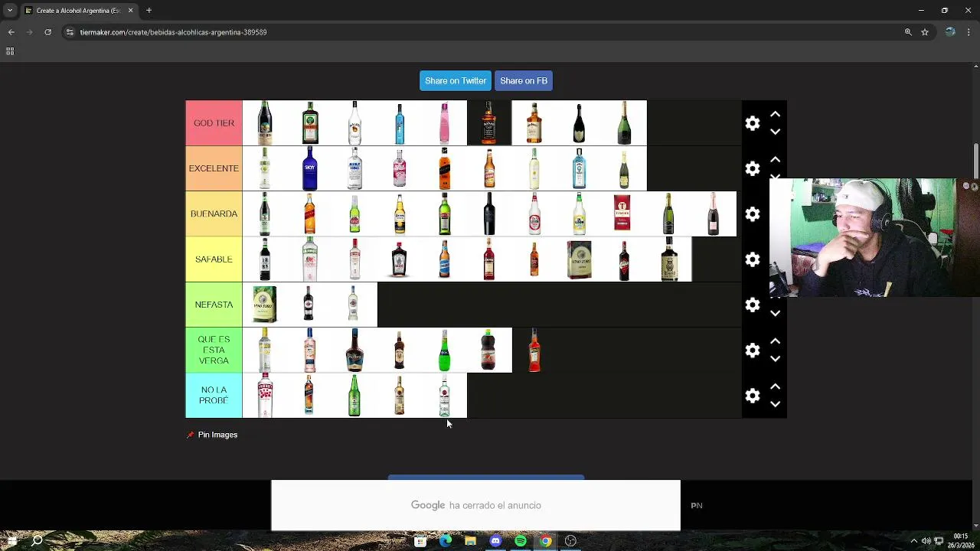Viewport: 980px width, 551px height.
Task: Move NEFASTA row down
Action: [x=775, y=313]
